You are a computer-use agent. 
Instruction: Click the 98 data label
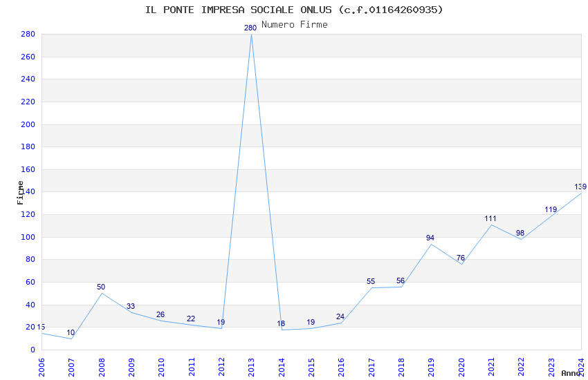pyautogui.click(x=520, y=234)
